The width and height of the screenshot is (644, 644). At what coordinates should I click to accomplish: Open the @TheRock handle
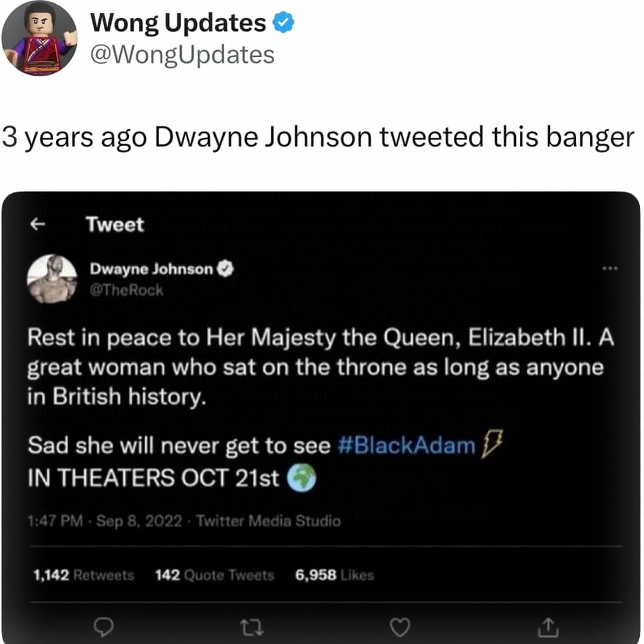(126, 290)
